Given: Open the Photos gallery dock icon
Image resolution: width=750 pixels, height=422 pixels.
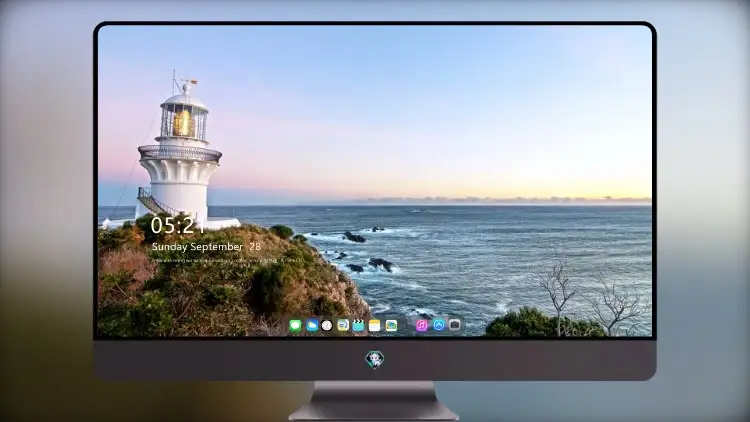Looking at the screenshot, I should (391, 326).
